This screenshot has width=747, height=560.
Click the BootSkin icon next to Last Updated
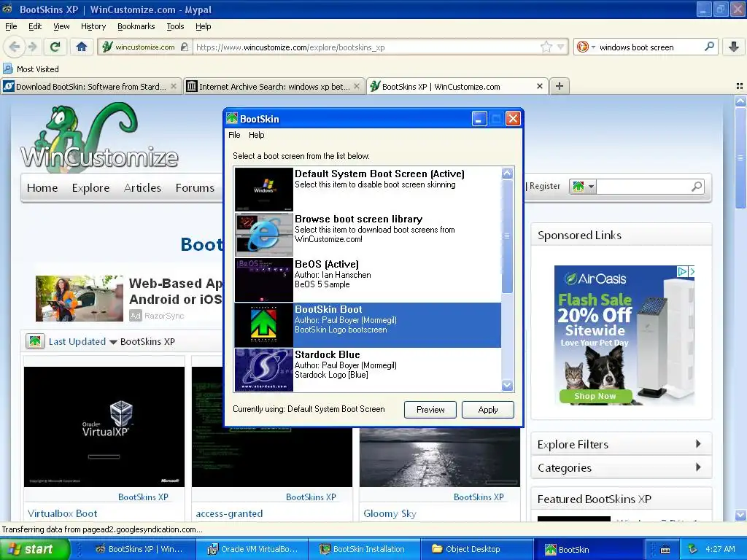[x=35, y=341]
